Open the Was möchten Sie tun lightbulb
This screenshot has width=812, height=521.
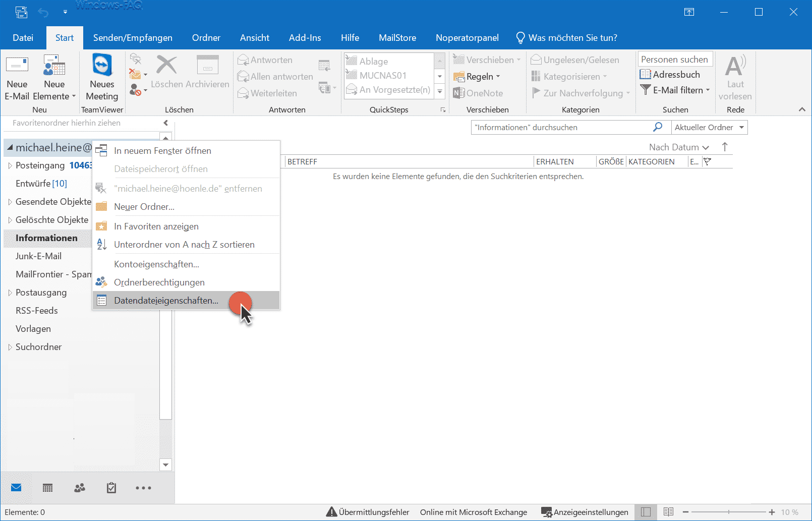566,38
